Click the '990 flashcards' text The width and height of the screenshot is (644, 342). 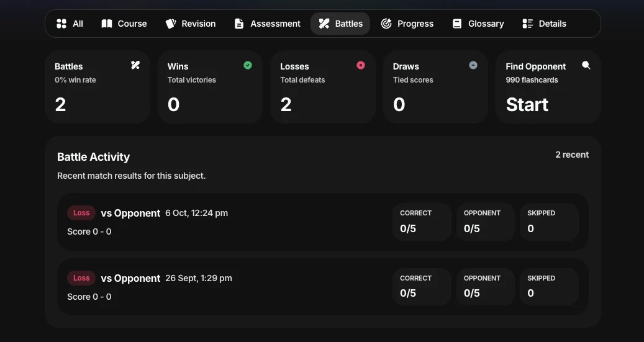(532, 80)
